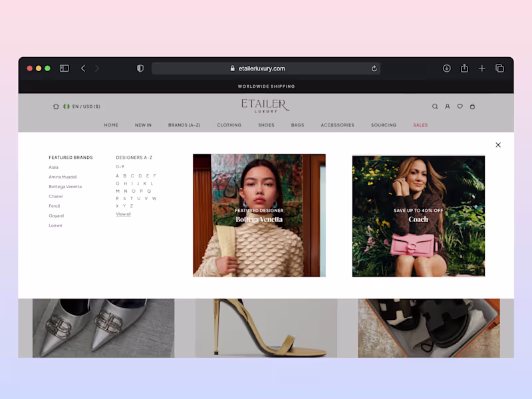This screenshot has height=399, width=532.
Task: Open the share sheet icon
Action: coord(464,68)
